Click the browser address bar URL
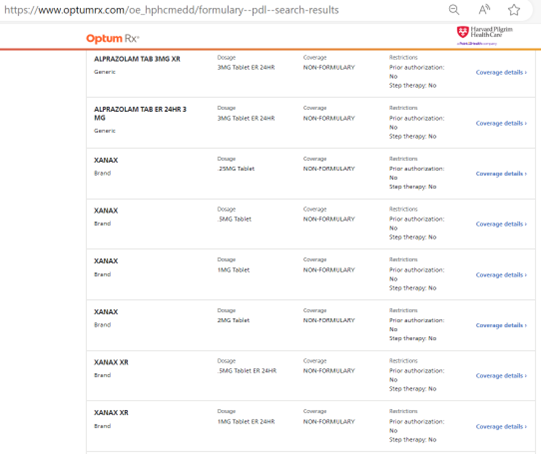541x454 pixels. point(171,10)
